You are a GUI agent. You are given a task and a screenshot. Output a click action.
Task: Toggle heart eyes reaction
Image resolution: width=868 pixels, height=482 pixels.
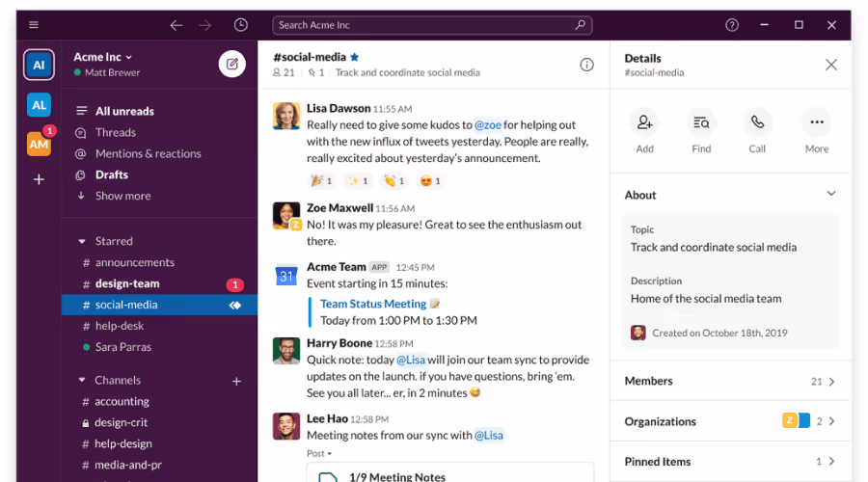point(431,181)
